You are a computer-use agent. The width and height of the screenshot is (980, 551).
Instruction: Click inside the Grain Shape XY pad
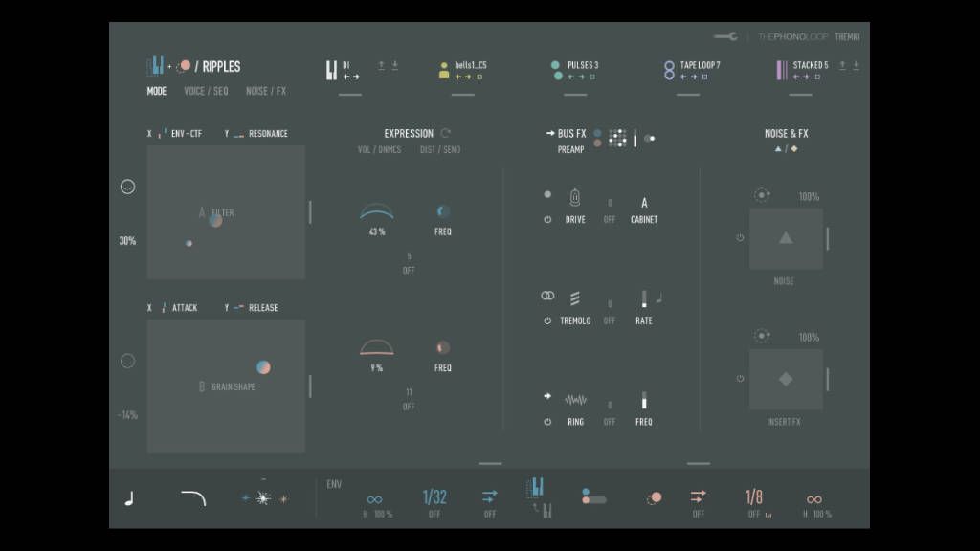pyautogui.click(x=226, y=386)
